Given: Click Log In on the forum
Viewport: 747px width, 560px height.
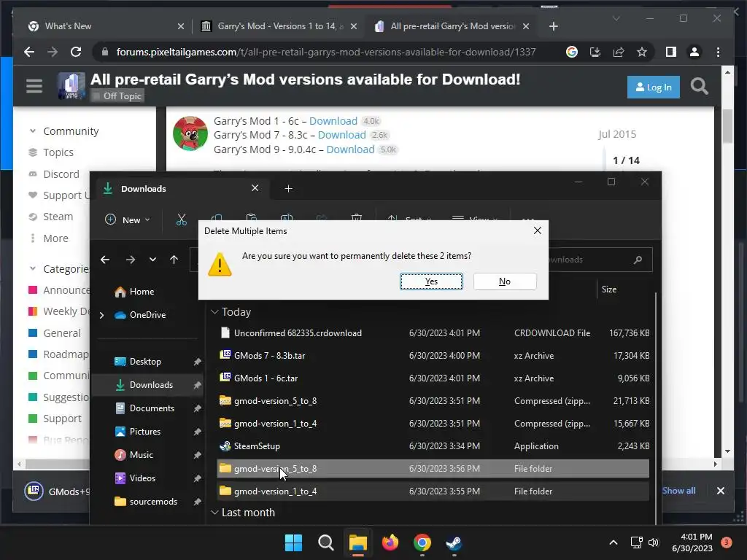Looking at the screenshot, I should click(x=653, y=87).
